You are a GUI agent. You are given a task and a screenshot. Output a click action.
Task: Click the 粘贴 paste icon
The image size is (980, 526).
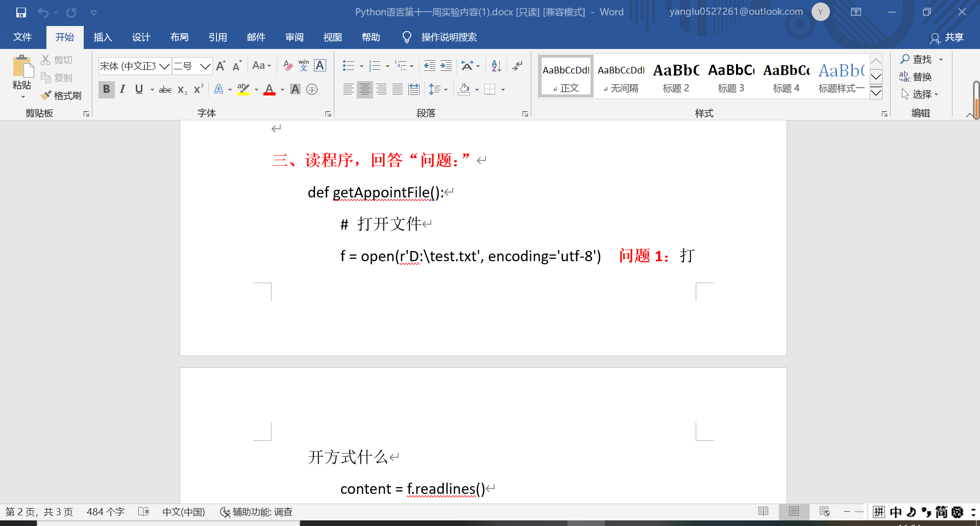[22, 67]
